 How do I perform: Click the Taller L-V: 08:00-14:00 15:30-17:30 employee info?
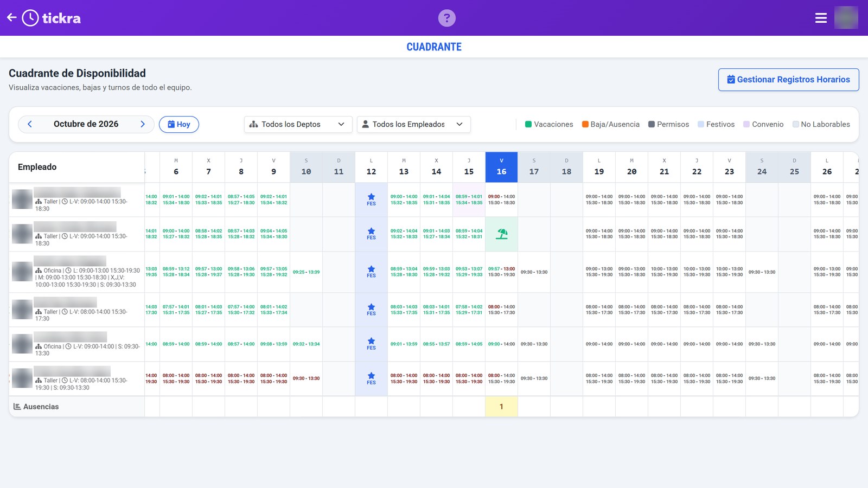[81, 315]
